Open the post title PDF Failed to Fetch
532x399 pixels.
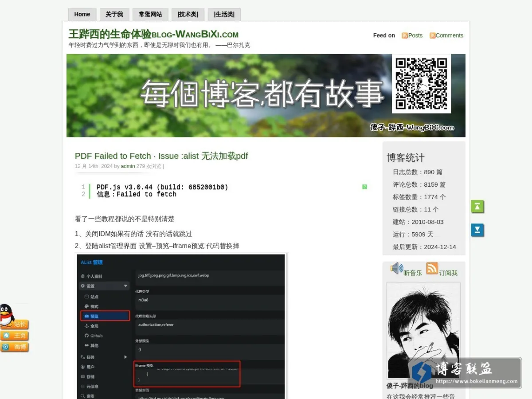pyautogui.click(x=161, y=156)
